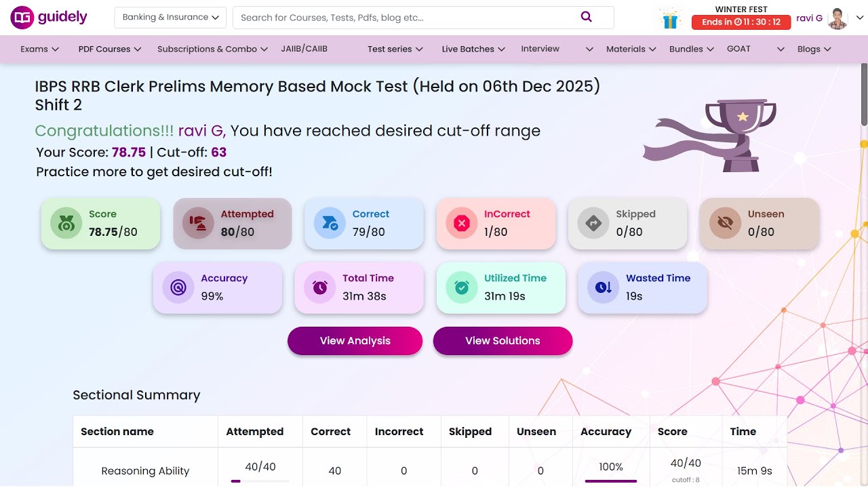The height and width of the screenshot is (488, 868).
Task: Open the ravi G profile avatar
Action: 838,18
